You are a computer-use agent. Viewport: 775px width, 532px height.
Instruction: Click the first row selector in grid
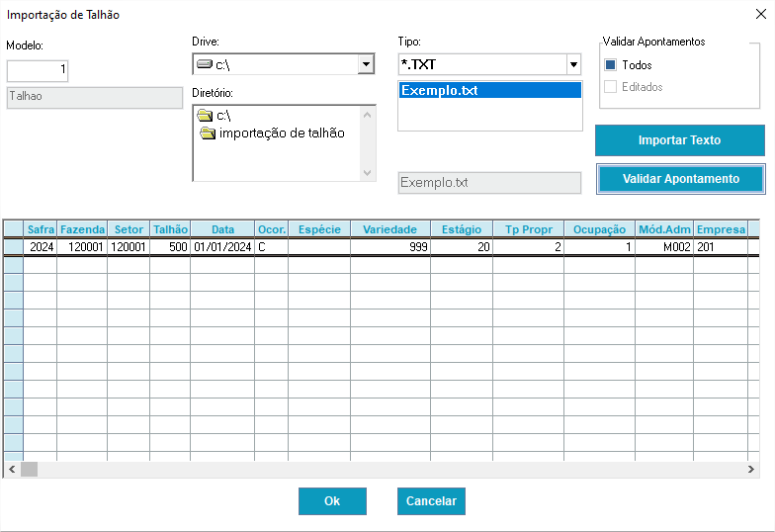point(14,247)
